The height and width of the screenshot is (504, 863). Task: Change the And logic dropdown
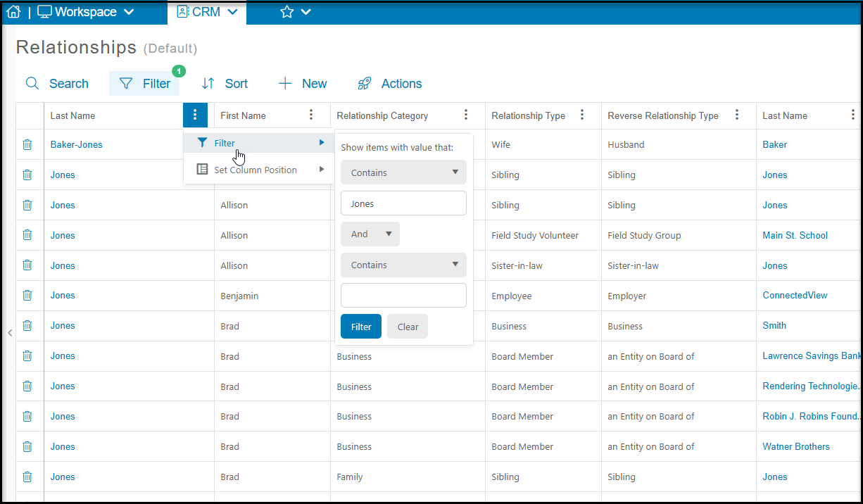(x=370, y=234)
